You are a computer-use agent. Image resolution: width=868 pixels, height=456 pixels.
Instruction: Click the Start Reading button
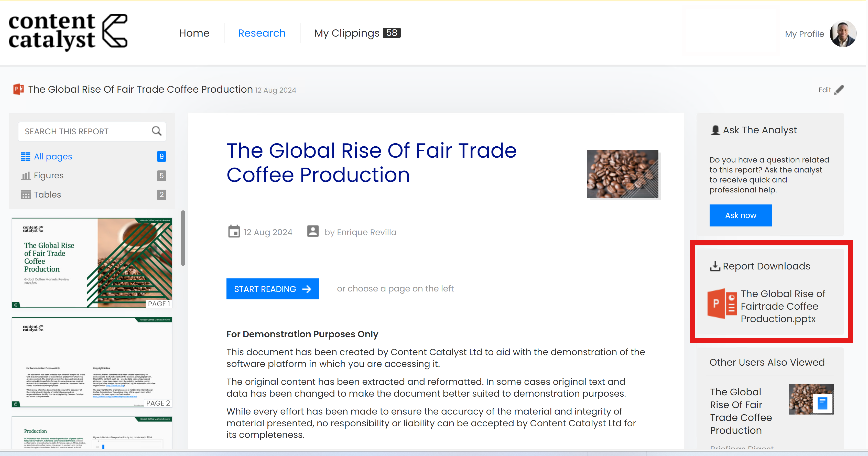(273, 289)
